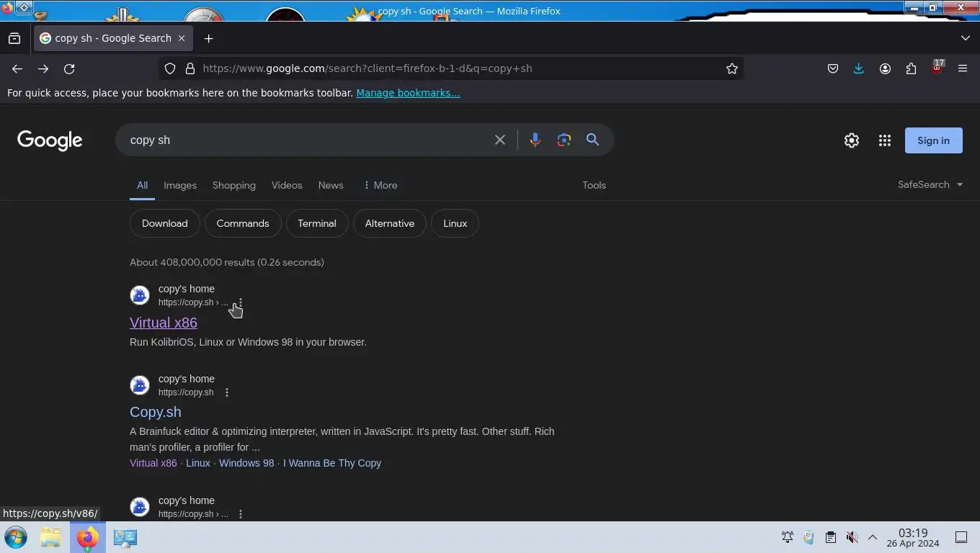List all tabs dropdown arrow
The width and height of the screenshot is (980, 553).
(966, 38)
